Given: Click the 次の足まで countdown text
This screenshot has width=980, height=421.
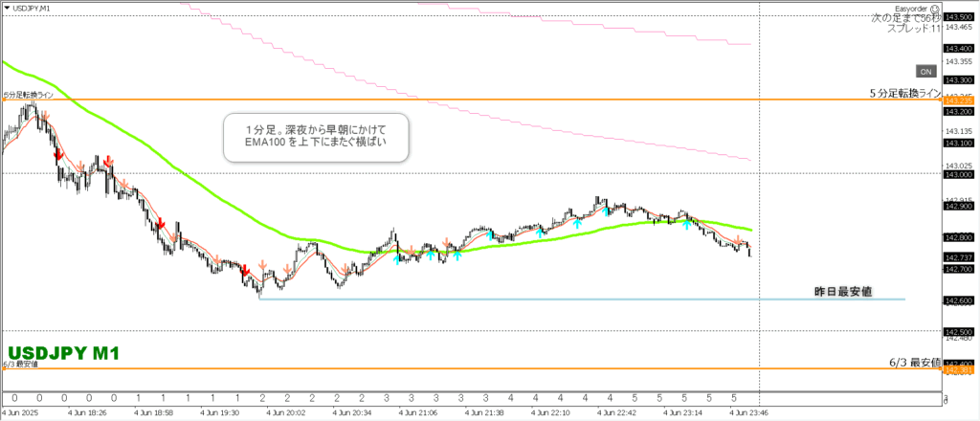Looking at the screenshot, I should [x=905, y=18].
